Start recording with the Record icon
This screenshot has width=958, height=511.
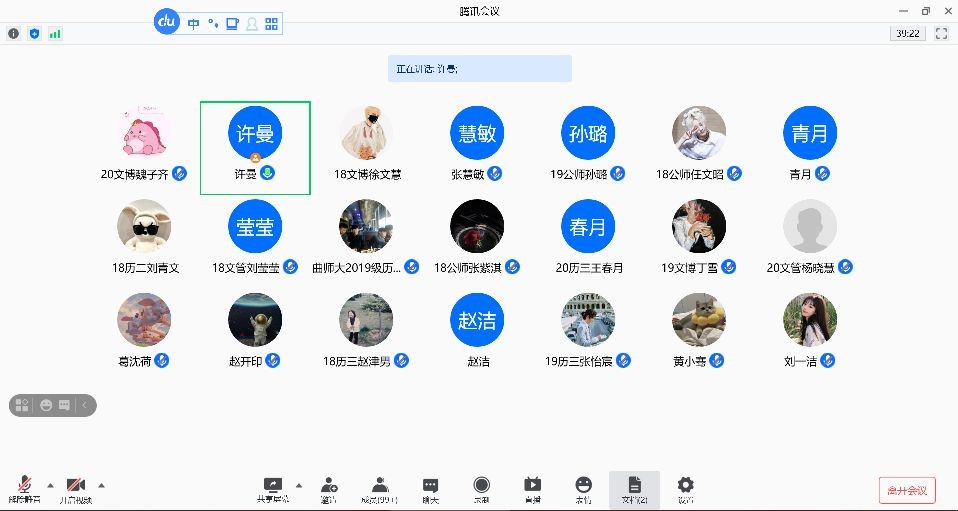pos(481,489)
